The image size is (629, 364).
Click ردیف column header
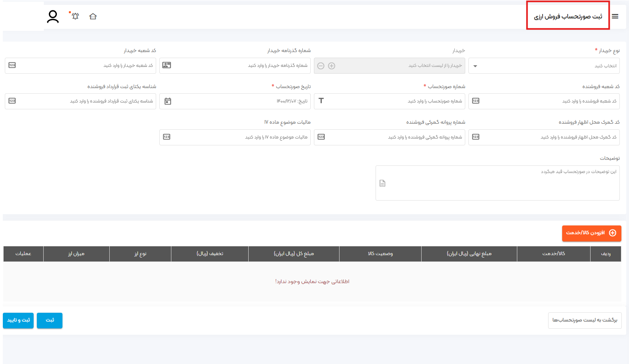(606, 254)
